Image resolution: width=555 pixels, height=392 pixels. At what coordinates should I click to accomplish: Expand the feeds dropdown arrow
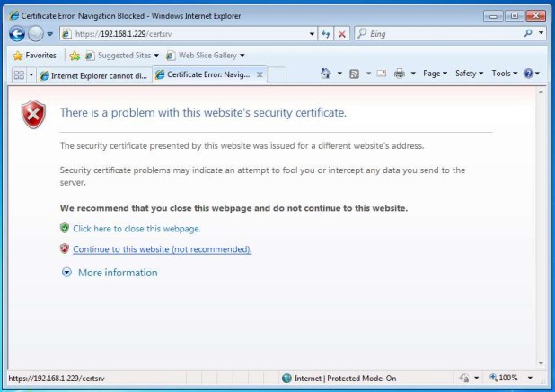tap(368, 74)
